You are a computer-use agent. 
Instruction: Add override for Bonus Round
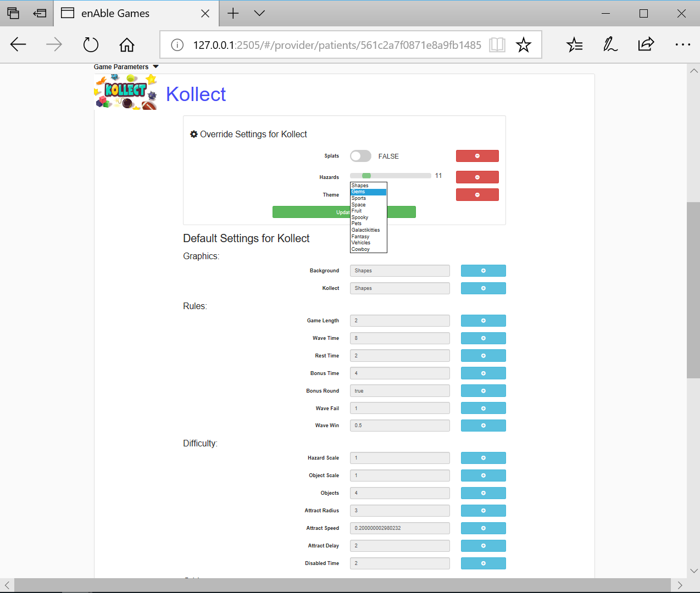point(484,391)
